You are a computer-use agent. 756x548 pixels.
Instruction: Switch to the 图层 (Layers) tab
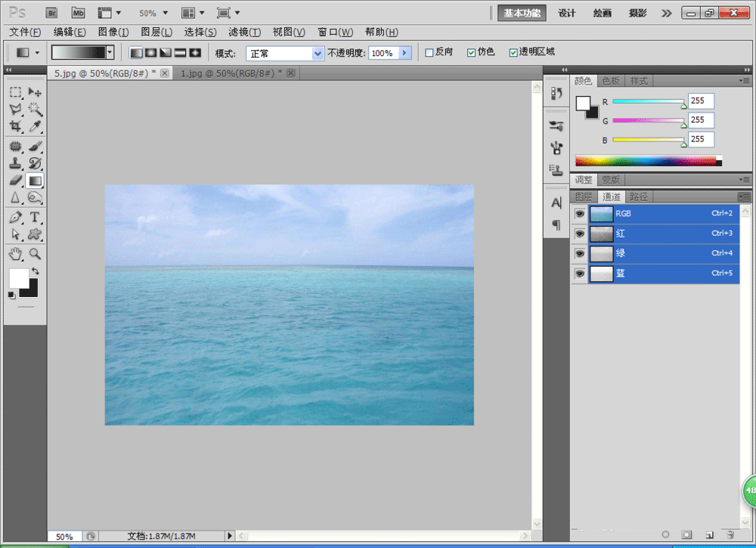tap(584, 197)
